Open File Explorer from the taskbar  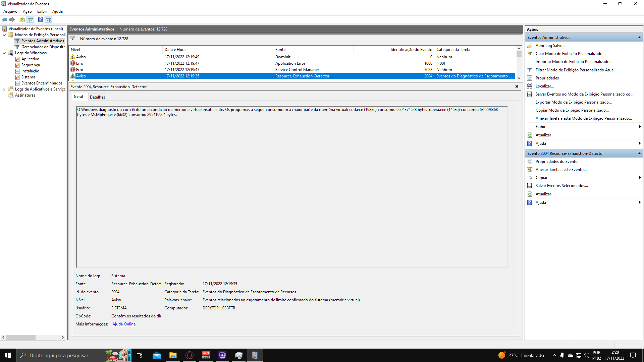(173, 355)
